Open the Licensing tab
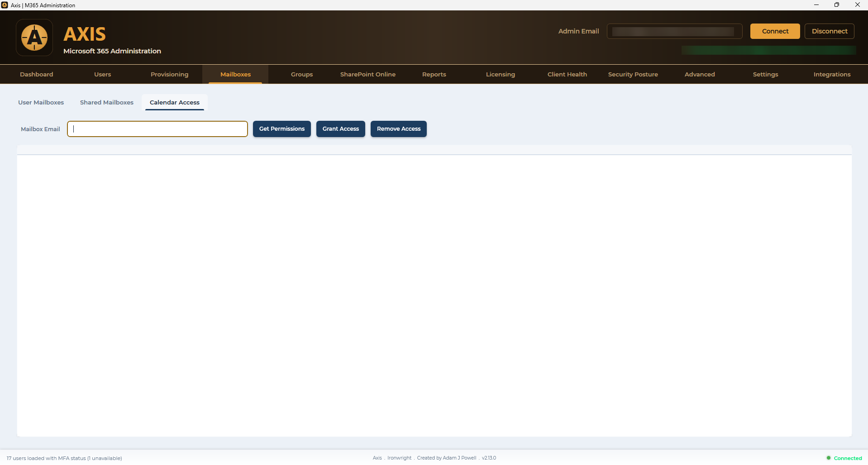 click(x=501, y=74)
